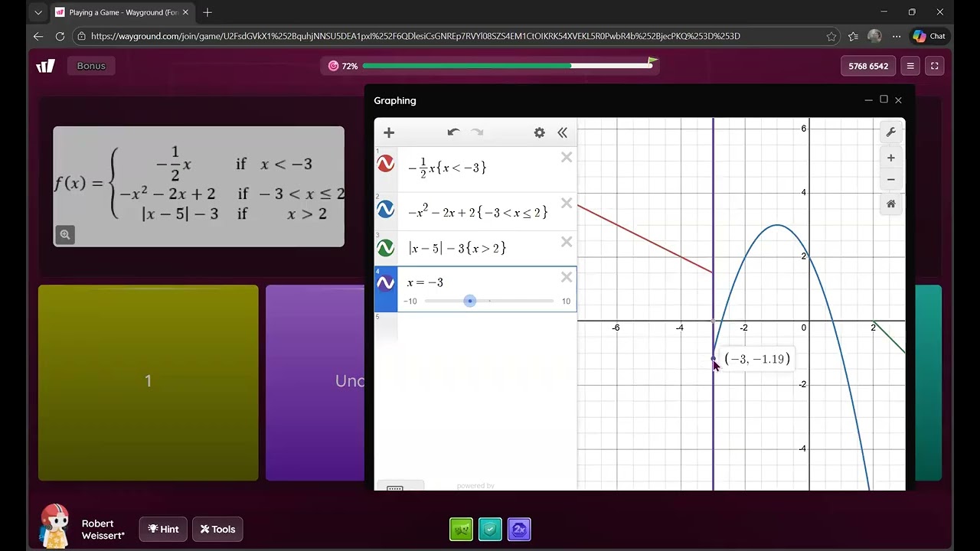Toggle visibility of the |x-5|-3 expression
The width and height of the screenshot is (980, 551).
386,248
